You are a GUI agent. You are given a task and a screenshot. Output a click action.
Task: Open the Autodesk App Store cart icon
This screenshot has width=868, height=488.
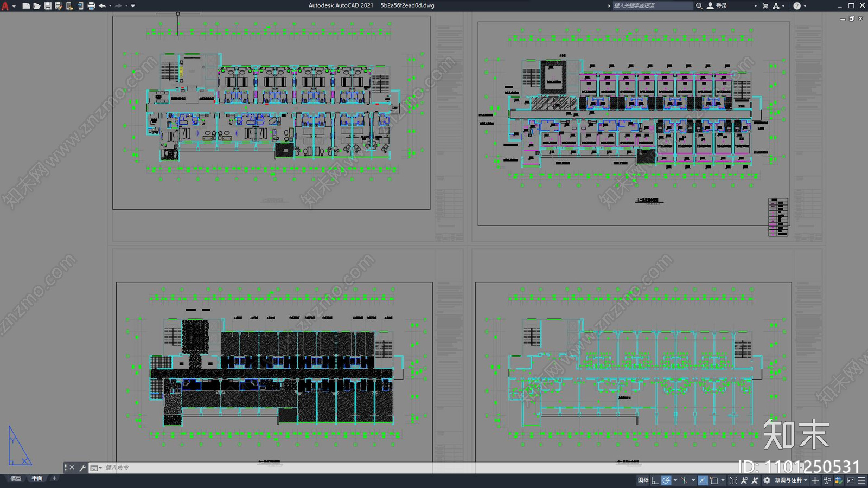click(x=765, y=5)
